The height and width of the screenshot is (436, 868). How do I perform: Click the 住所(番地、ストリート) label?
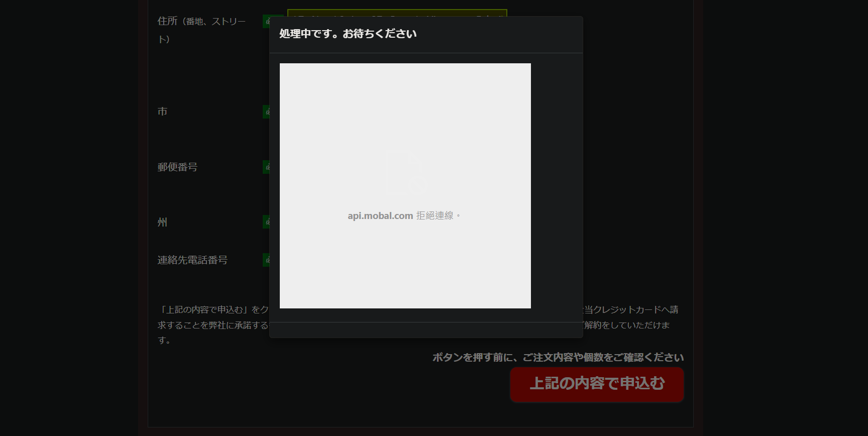[x=202, y=30]
